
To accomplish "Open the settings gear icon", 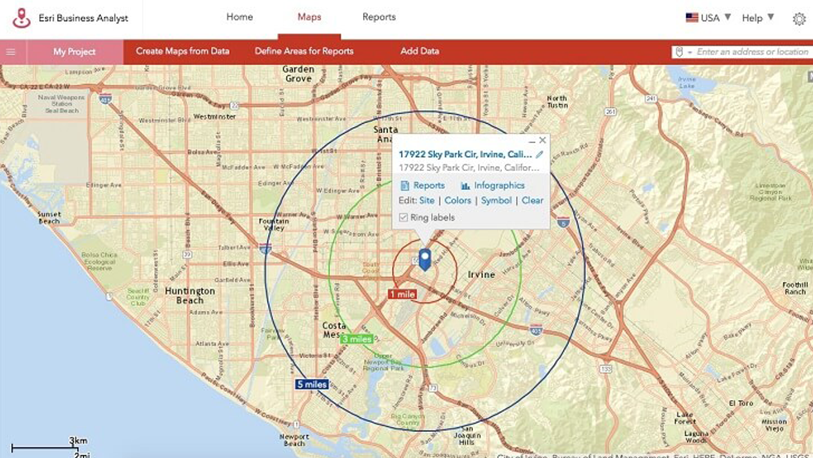I will (799, 19).
